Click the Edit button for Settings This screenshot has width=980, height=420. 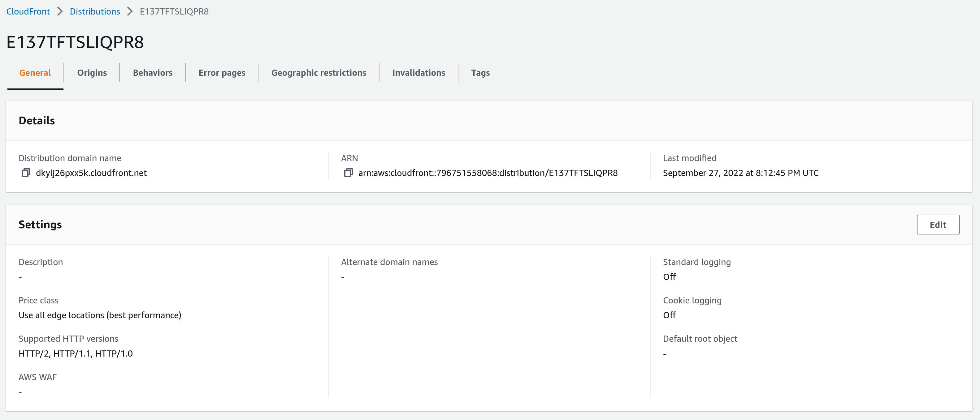pyautogui.click(x=938, y=224)
